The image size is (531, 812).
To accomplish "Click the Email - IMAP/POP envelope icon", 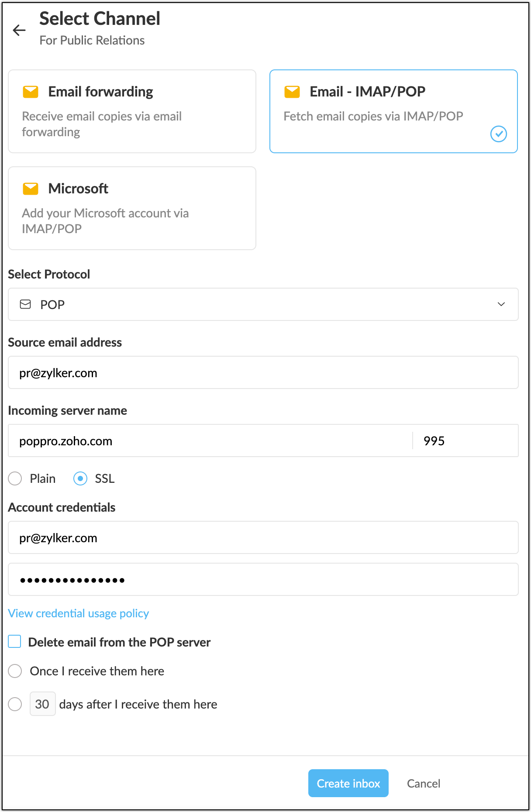I will 292,92.
